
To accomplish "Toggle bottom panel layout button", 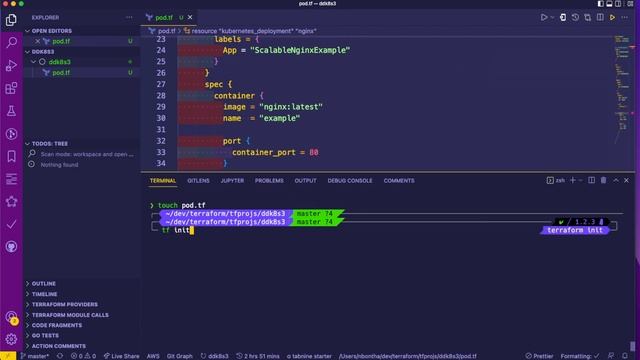I will pyautogui.click(x=609, y=4).
